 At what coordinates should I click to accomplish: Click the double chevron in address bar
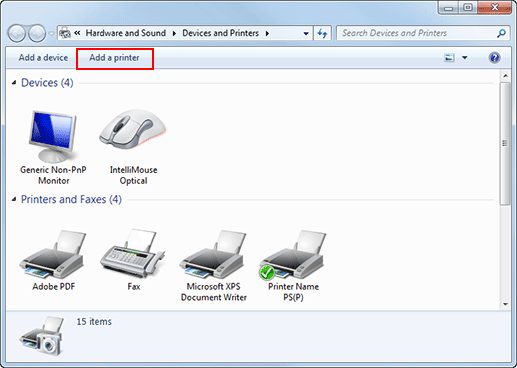click(x=77, y=33)
